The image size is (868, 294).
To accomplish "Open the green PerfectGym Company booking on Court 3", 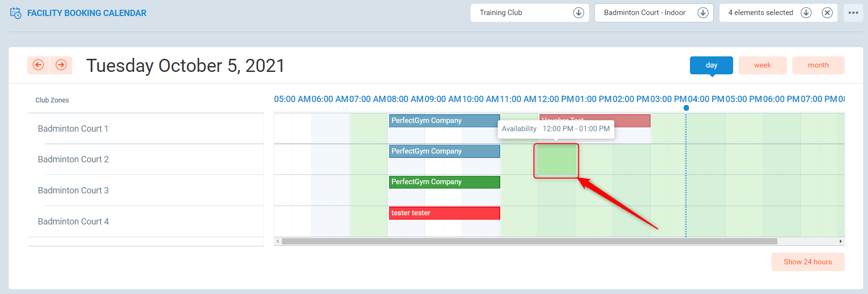I will pos(444,182).
